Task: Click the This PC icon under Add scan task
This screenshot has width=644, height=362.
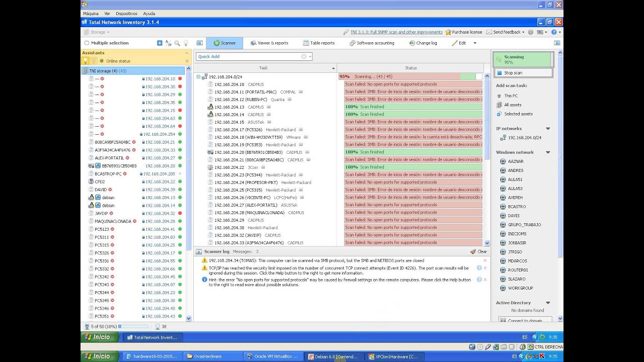Action: point(500,96)
